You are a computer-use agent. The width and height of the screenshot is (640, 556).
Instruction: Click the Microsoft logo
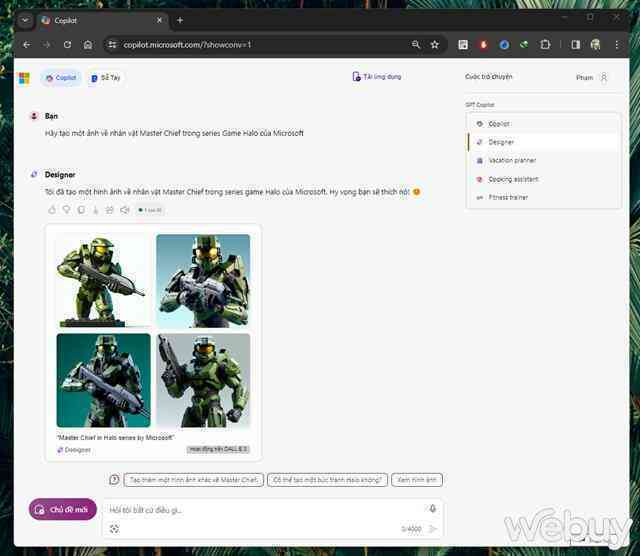[x=24, y=78]
